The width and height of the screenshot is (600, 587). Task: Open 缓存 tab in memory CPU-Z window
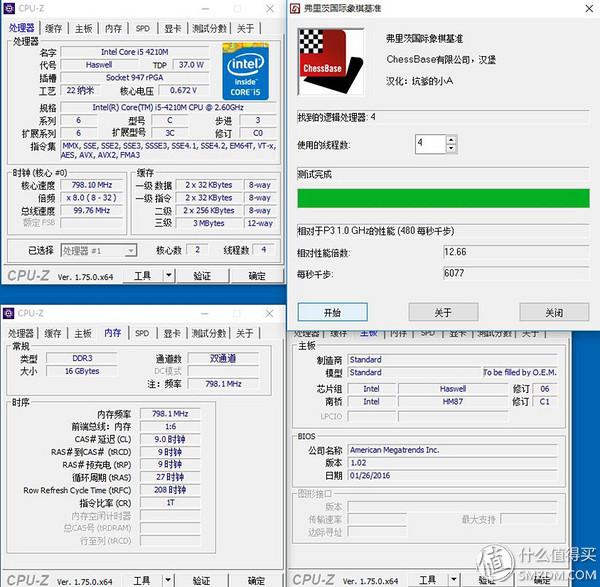click(x=53, y=333)
